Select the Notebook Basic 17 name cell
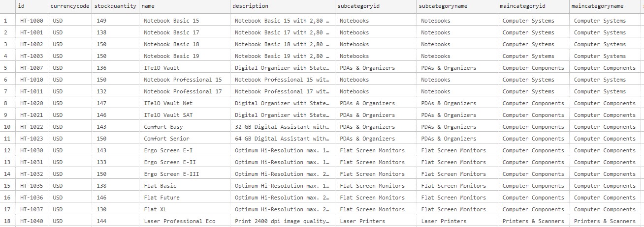This screenshot has width=644, height=227. pos(185,32)
